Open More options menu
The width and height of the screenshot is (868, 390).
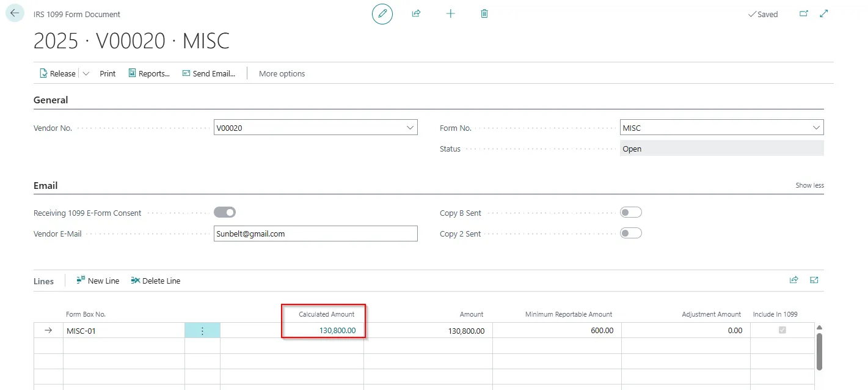(282, 73)
